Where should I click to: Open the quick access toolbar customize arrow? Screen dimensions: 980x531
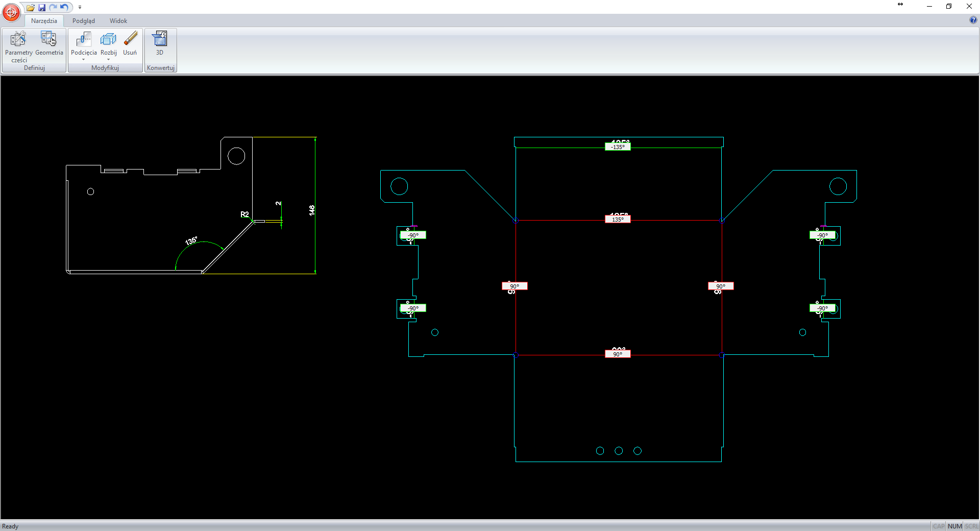(x=80, y=7)
